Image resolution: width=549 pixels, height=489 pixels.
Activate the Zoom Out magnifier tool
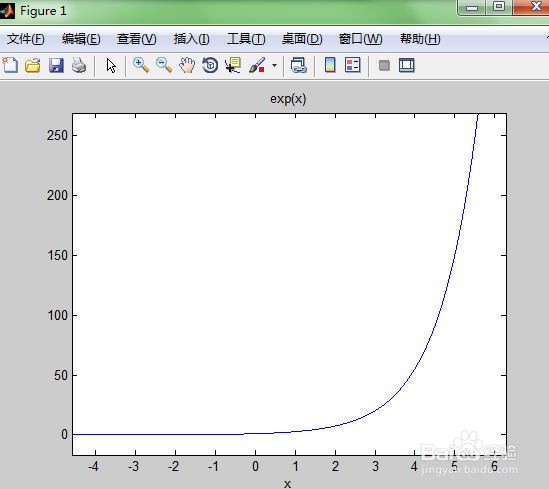(x=164, y=65)
